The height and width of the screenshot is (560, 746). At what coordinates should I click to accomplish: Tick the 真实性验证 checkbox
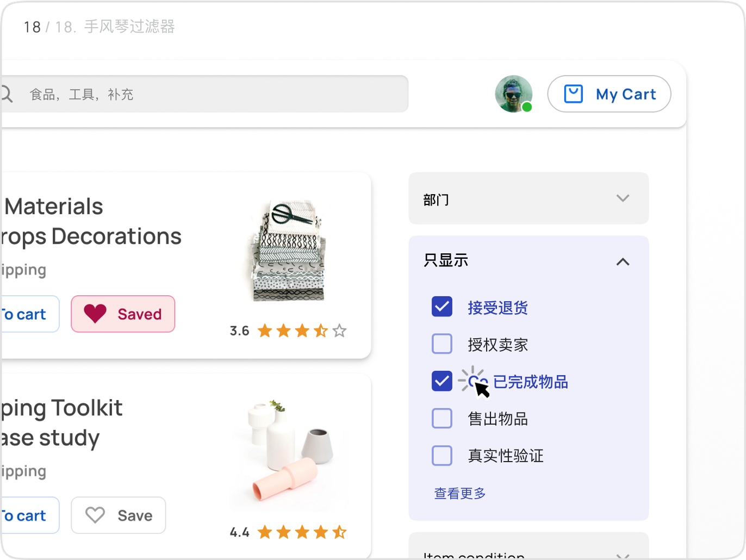442,456
